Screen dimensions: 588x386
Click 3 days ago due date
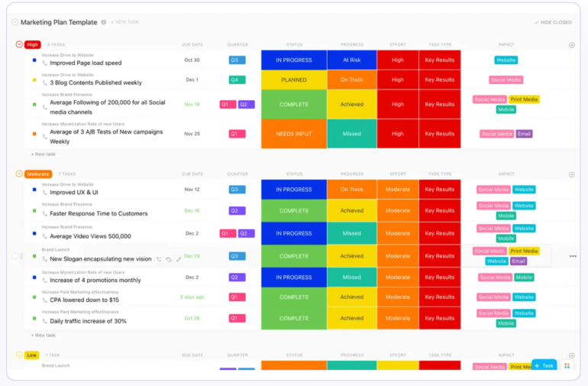(192, 297)
